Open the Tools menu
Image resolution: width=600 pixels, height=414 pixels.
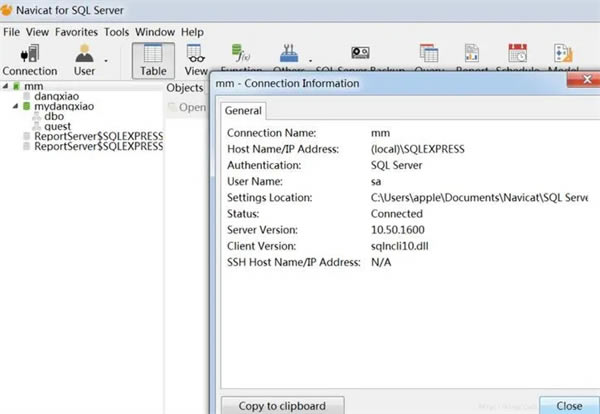[116, 32]
